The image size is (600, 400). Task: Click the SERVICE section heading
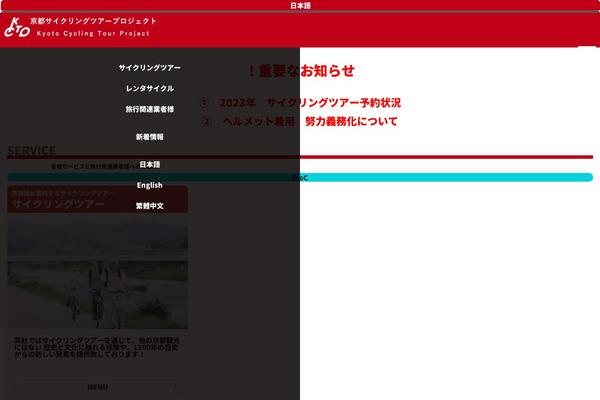pyautogui.click(x=32, y=151)
